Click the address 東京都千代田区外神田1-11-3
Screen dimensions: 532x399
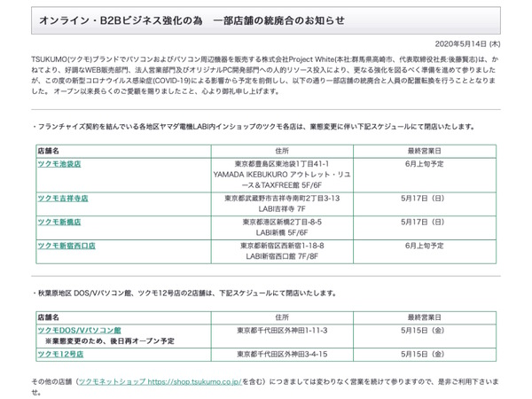282,331
